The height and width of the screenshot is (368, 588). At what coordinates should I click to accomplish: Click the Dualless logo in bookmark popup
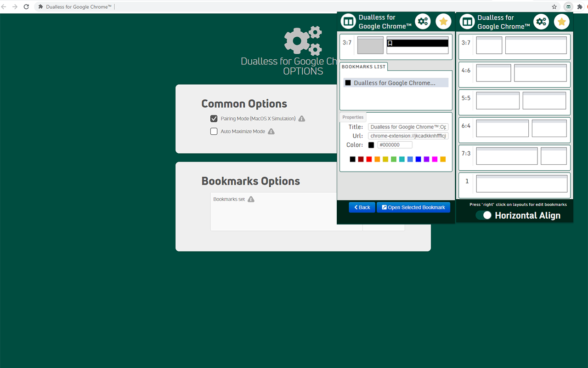pos(349,22)
